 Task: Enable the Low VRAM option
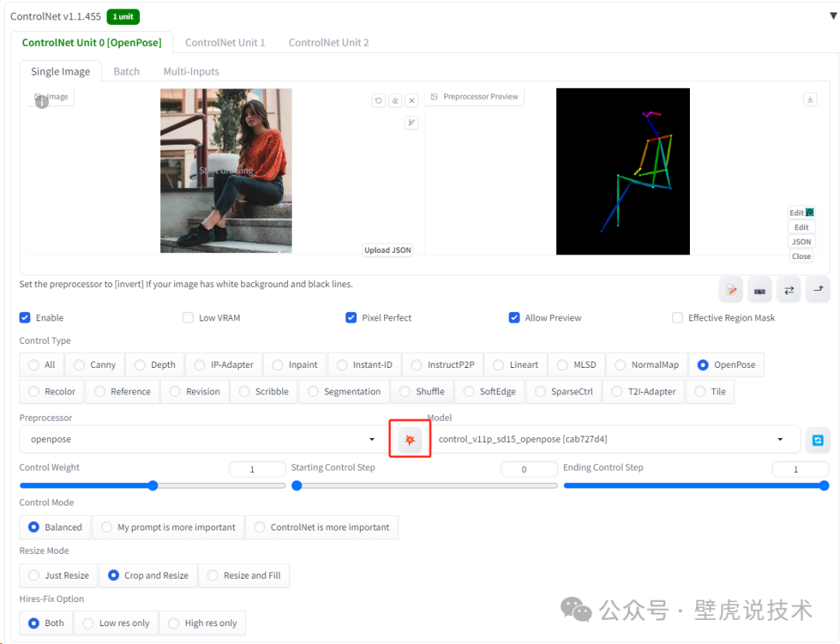coord(187,317)
